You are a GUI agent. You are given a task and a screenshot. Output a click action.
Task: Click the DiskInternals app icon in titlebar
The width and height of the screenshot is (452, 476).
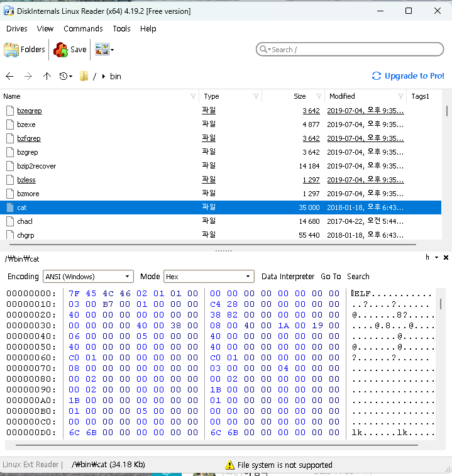point(9,11)
